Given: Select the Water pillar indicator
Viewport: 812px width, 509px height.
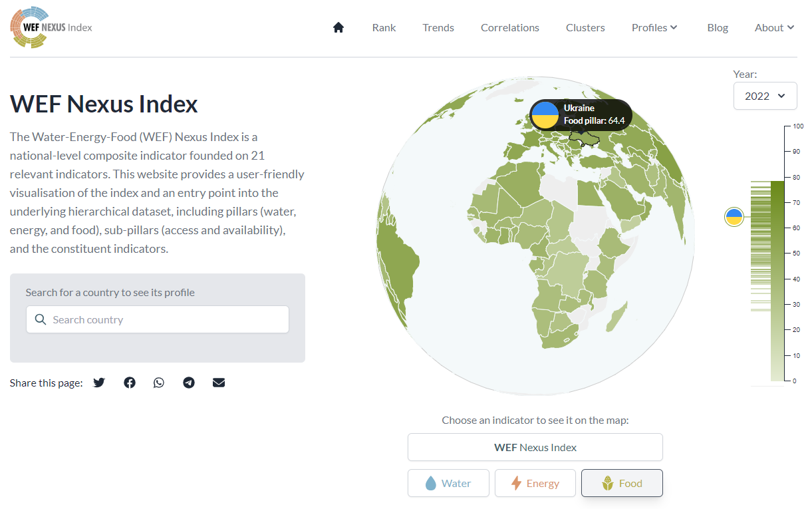Looking at the screenshot, I should click(448, 483).
